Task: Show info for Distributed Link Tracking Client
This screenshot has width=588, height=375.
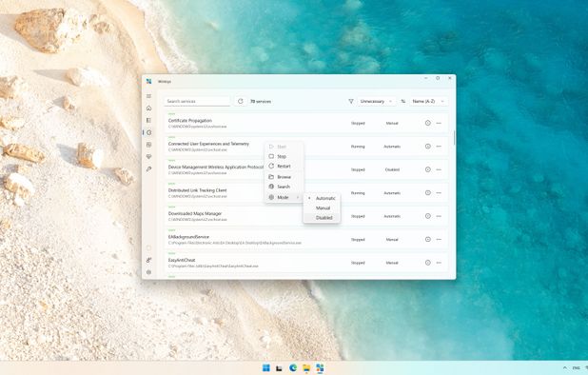Action: click(428, 193)
